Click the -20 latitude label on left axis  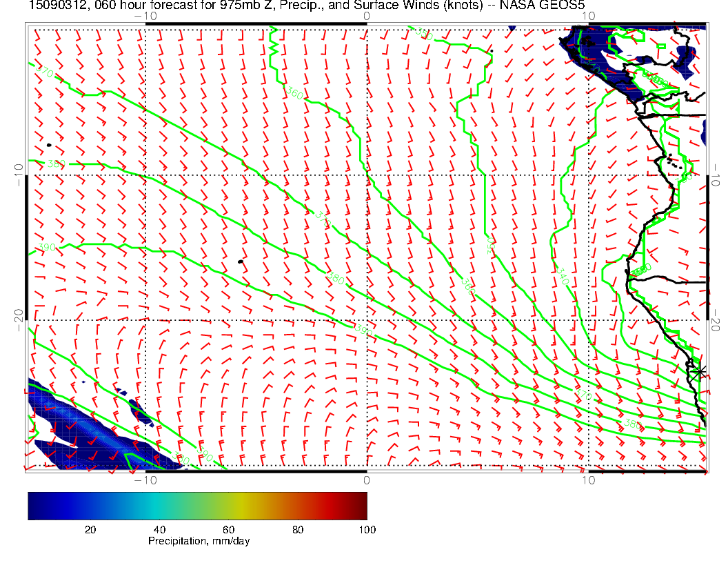coord(18,319)
